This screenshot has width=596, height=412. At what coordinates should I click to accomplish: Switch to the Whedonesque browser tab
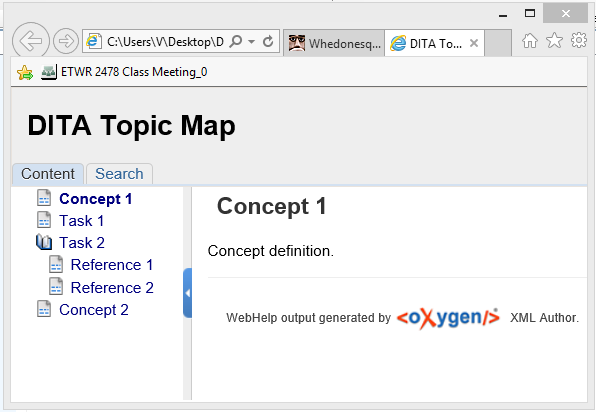334,43
